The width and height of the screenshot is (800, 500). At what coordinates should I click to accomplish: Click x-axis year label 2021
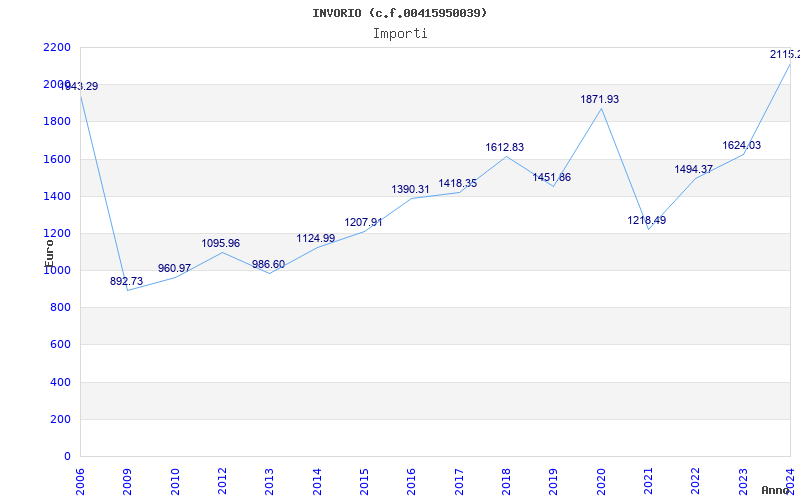coord(648,482)
